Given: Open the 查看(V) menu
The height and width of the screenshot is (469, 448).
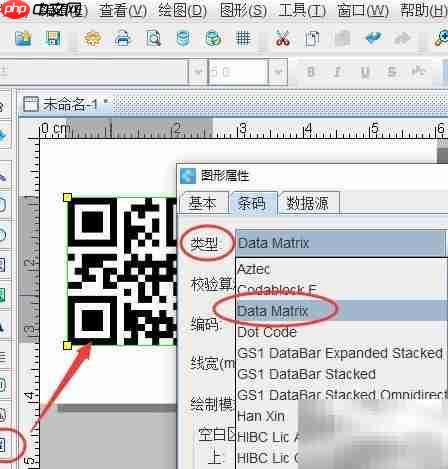Looking at the screenshot, I should tap(123, 11).
